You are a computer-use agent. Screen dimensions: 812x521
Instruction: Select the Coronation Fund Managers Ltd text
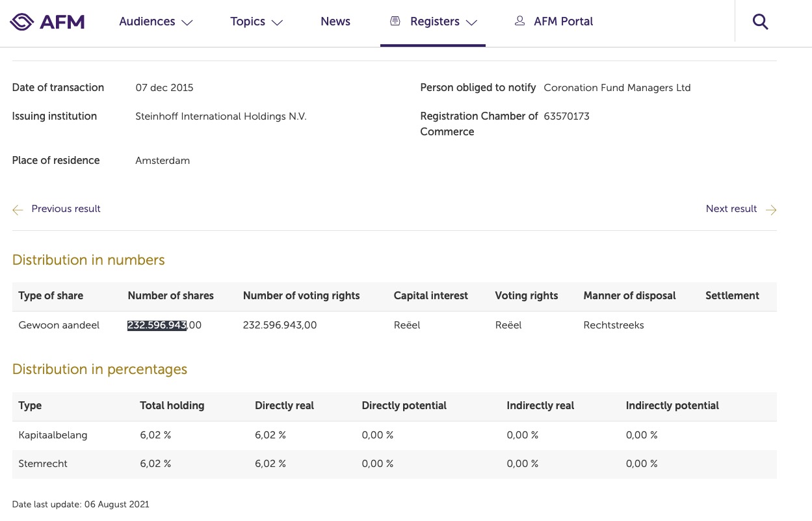point(617,87)
